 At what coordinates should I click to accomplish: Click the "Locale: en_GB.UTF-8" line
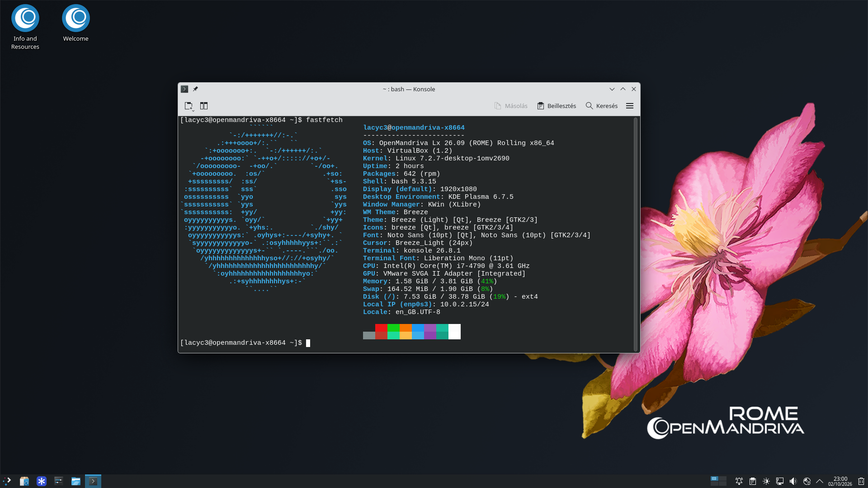401,312
